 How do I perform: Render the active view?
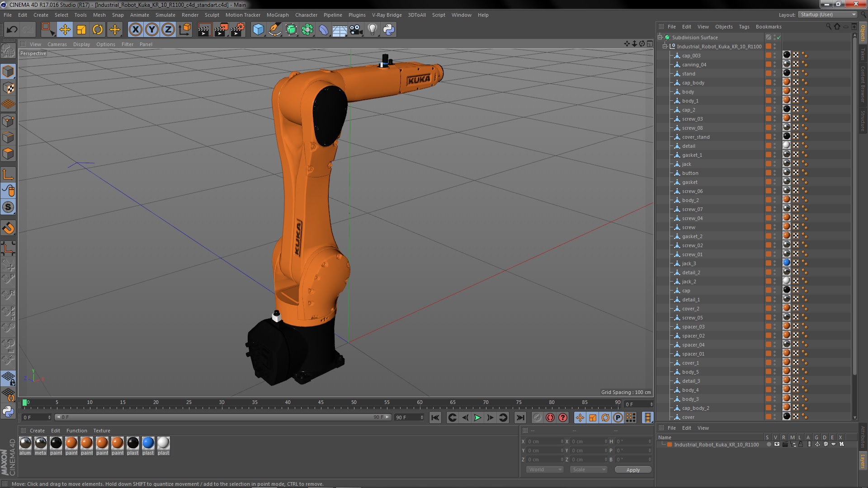tap(204, 30)
